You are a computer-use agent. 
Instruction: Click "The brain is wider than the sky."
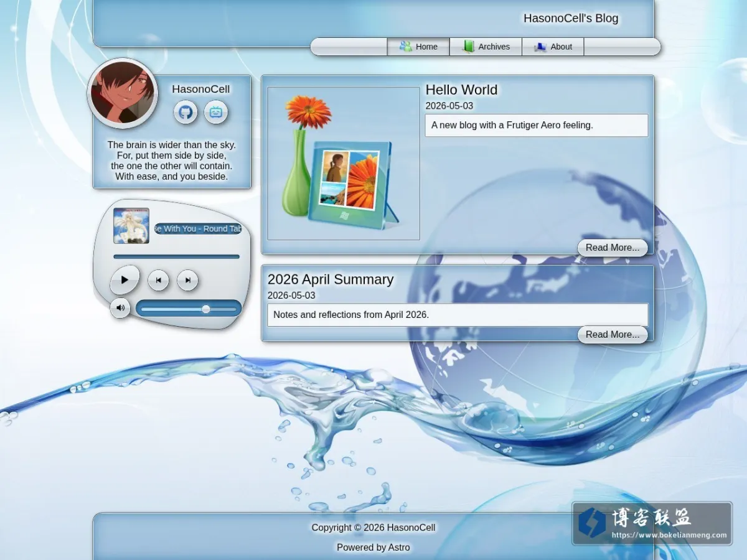(x=172, y=145)
